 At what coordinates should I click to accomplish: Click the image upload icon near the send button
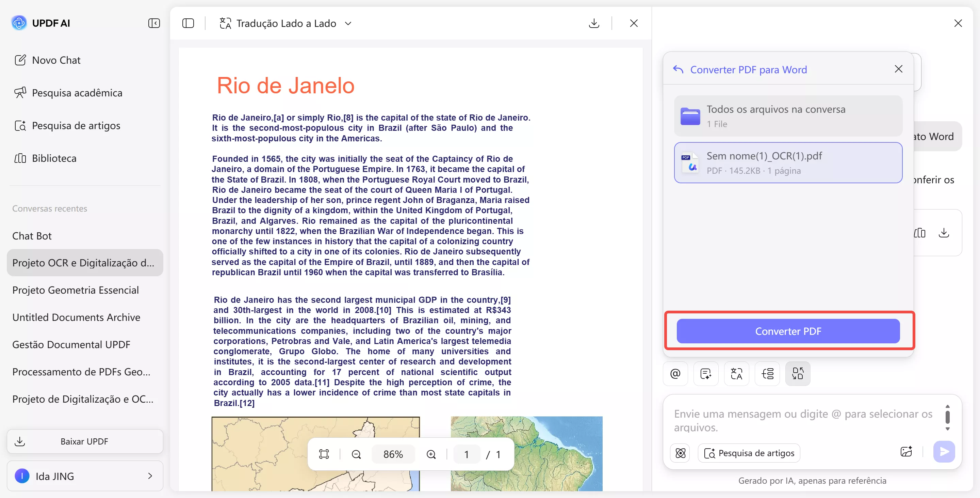pos(906,452)
